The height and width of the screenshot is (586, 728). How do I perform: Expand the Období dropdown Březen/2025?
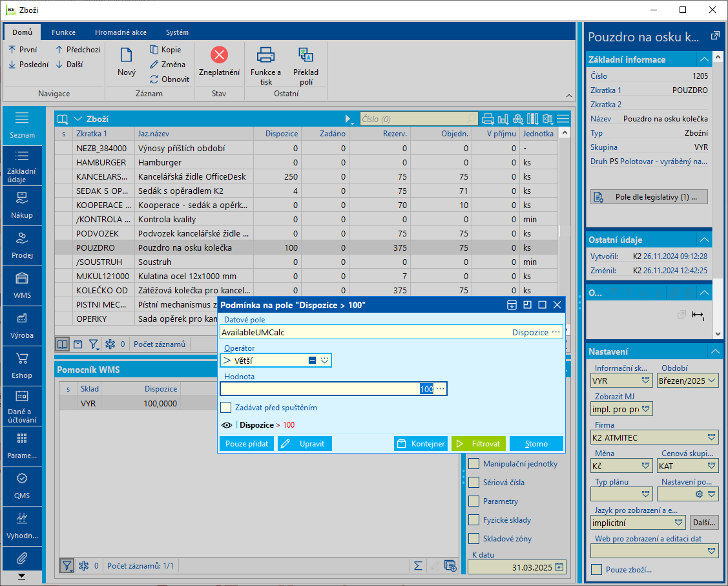tap(712, 381)
